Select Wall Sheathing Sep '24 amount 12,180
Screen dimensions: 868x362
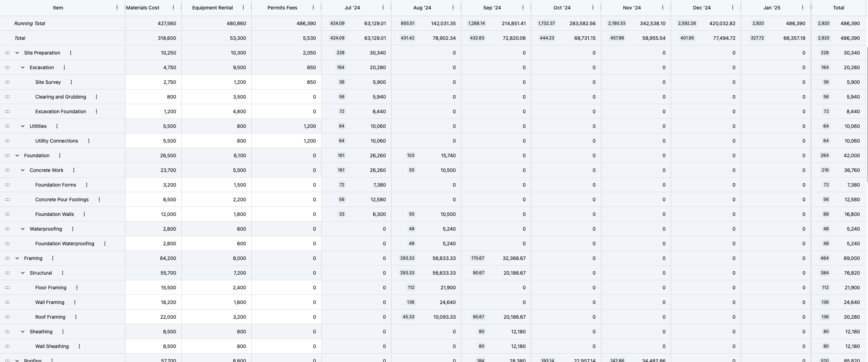[518, 346]
